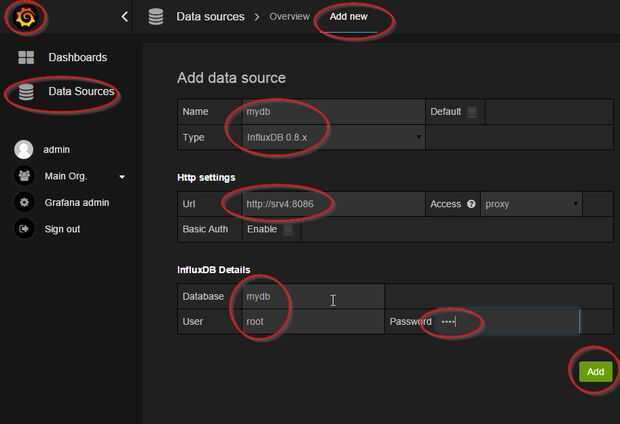This screenshot has height=424, width=620.
Task: Open the Type dropdown showing InfluxDB 0.8.x
Action: [333, 137]
